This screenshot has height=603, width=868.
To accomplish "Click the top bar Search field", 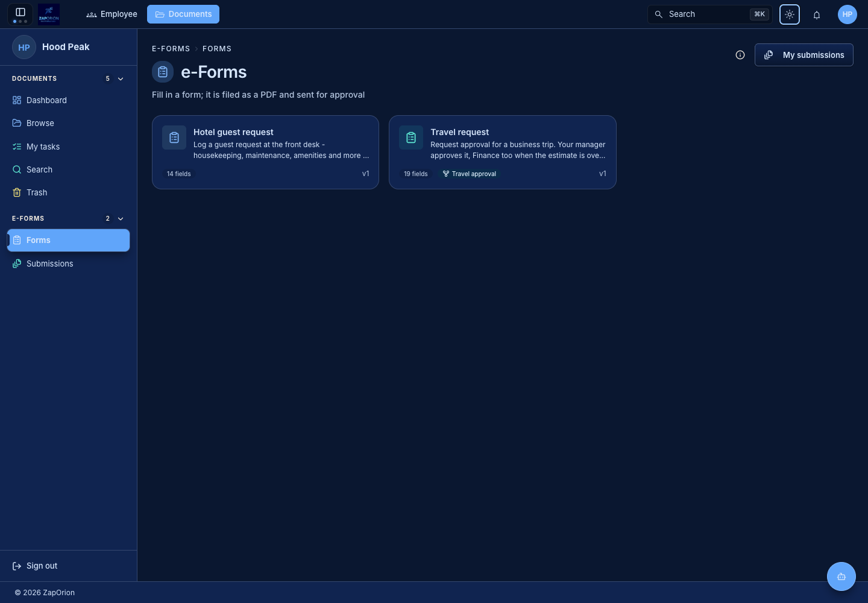I will tap(709, 14).
